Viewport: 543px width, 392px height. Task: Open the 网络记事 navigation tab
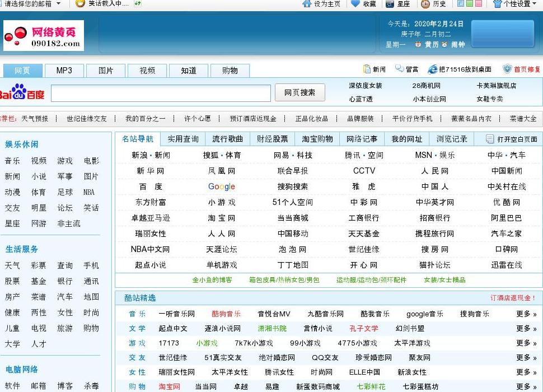tap(362, 139)
